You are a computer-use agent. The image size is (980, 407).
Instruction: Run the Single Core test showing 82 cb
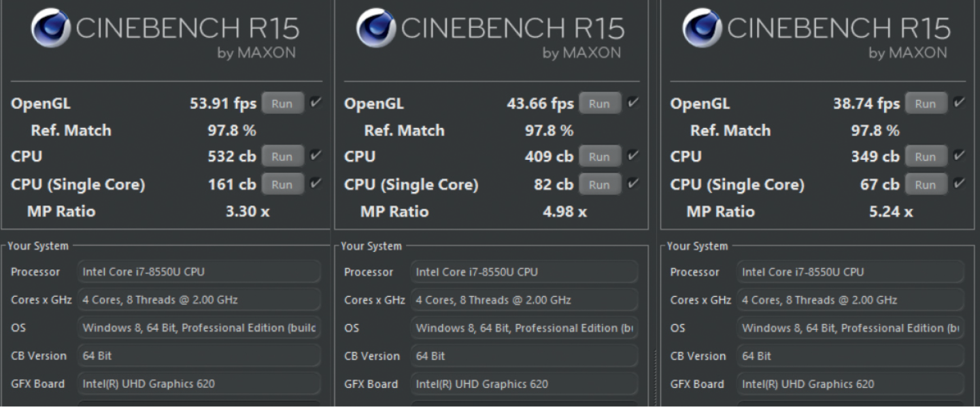coord(599,184)
